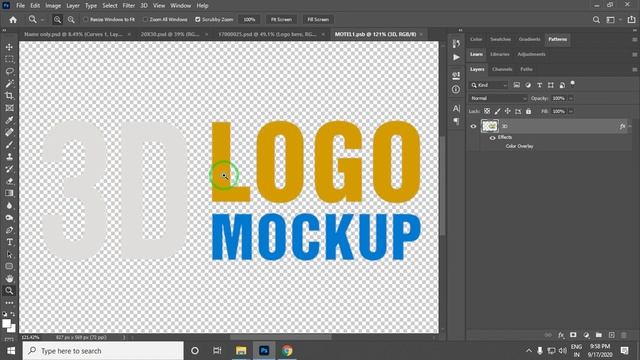Select the Clone Stamp tool
Viewport: 640px width, 360px height.
tap(9, 157)
